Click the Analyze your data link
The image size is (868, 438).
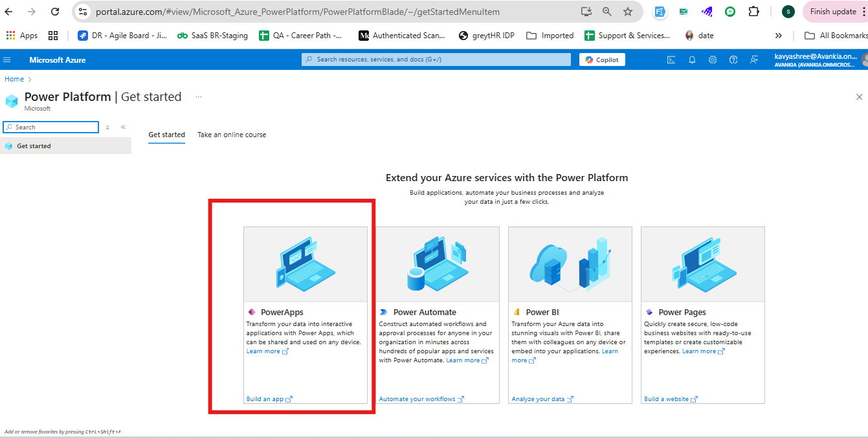pos(539,399)
